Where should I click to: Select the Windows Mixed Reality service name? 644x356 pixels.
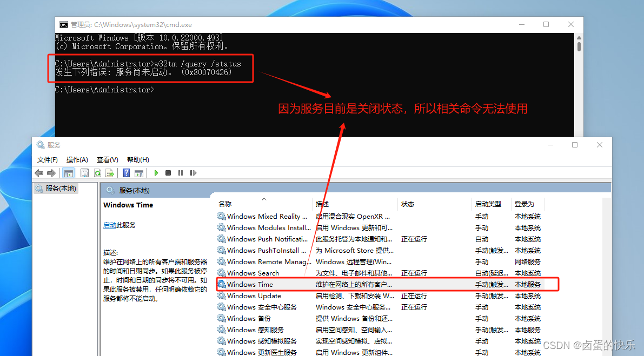click(x=267, y=216)
